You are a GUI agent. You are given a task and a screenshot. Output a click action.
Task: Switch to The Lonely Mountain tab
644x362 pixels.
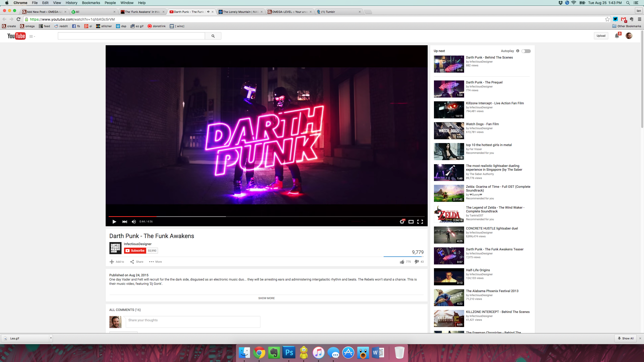pos(240,12)
